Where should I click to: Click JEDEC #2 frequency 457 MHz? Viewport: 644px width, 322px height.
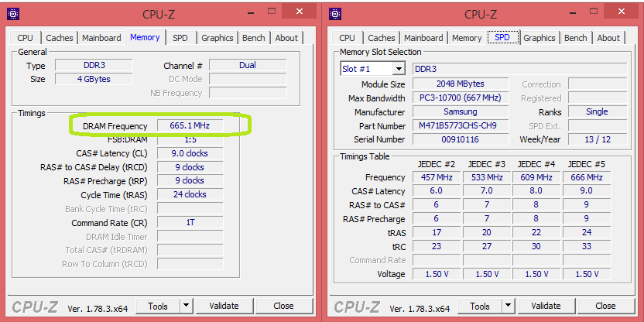(437, 177)
